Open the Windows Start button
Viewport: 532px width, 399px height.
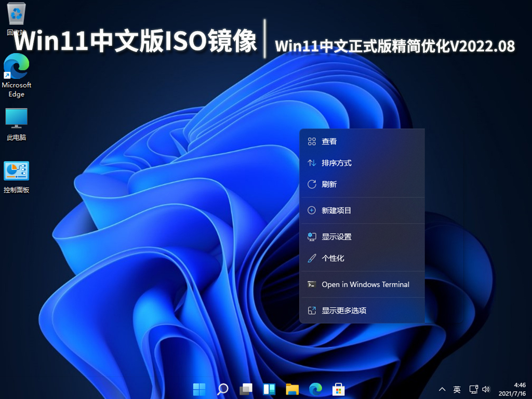(x=199, y=389)
